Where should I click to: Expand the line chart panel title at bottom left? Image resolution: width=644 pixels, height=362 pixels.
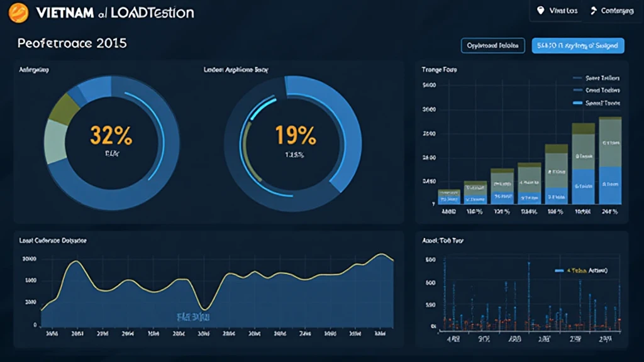[53, 241]
